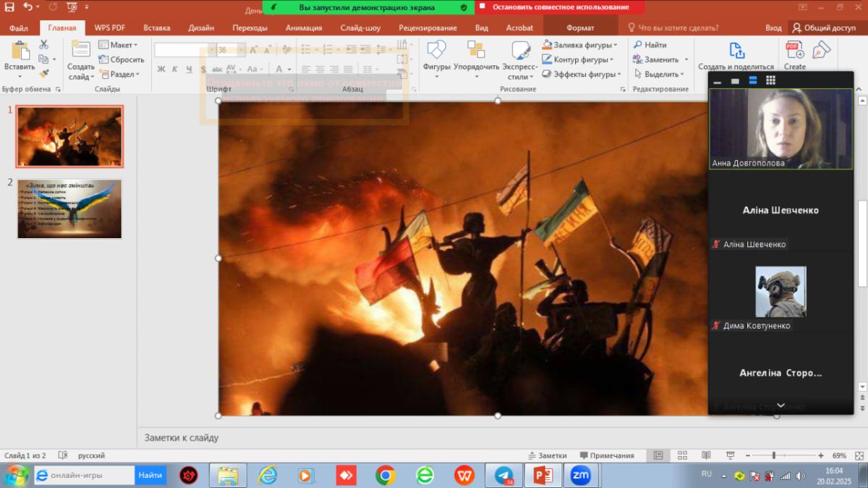Open the Insert (Вставка) tab
The height and width of the screenshot is (488, 868).
coord(157,28)
